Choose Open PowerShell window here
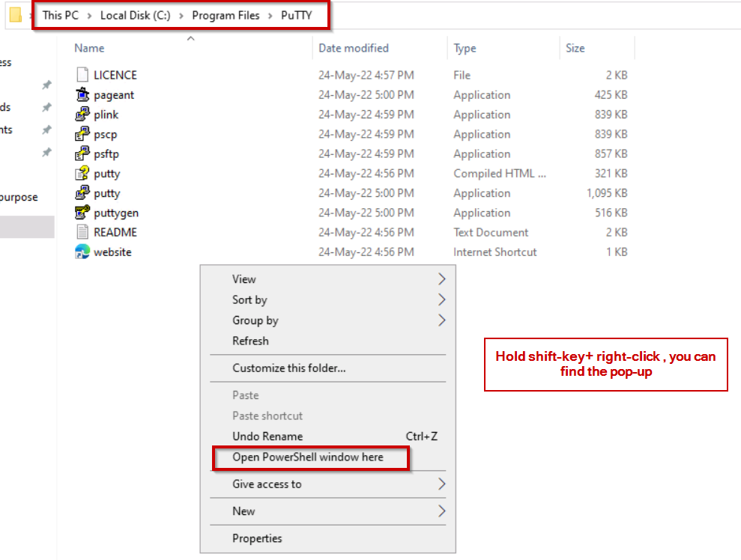Image resolution: width=741 pixels, height=560 pixels. (327, 457)
